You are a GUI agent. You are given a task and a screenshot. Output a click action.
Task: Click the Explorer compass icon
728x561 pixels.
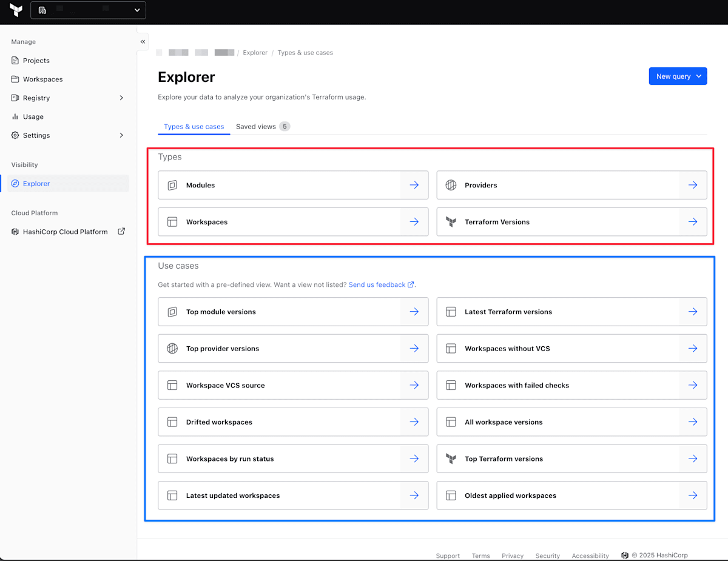coord(15,184)
